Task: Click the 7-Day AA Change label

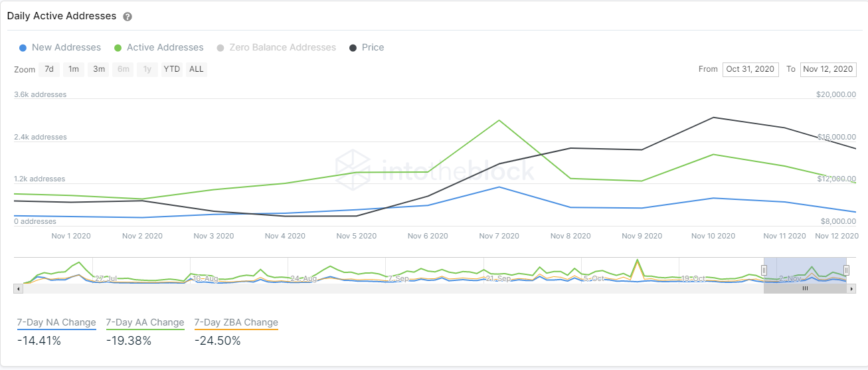Action: pyautogui.click(x=145, y=323)
